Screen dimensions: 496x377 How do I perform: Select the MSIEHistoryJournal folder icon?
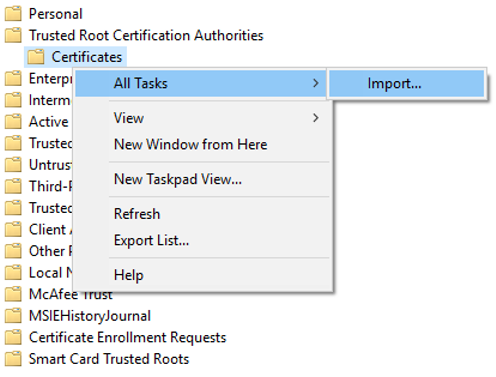point(13,316)
